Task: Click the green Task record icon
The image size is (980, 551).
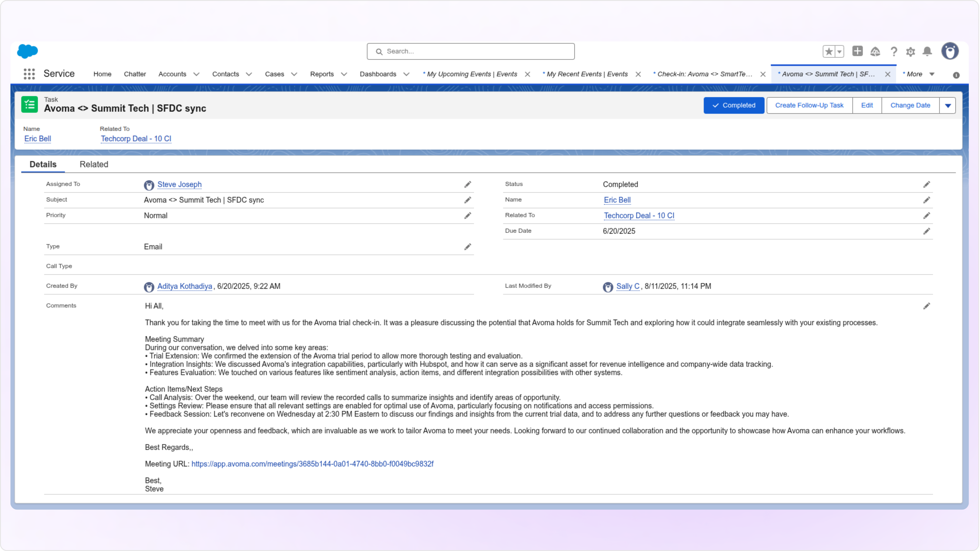Action: point(30,104)
